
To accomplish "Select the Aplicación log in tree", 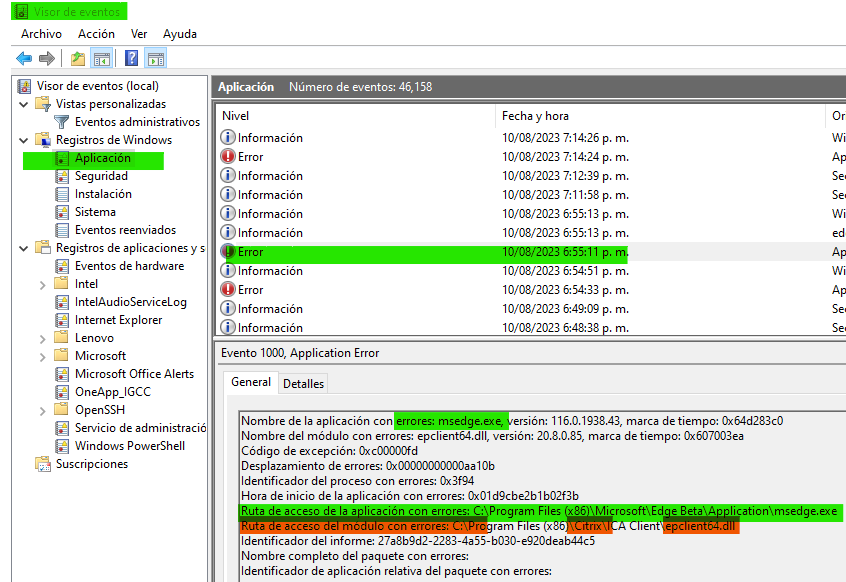I will pos(103,158).
